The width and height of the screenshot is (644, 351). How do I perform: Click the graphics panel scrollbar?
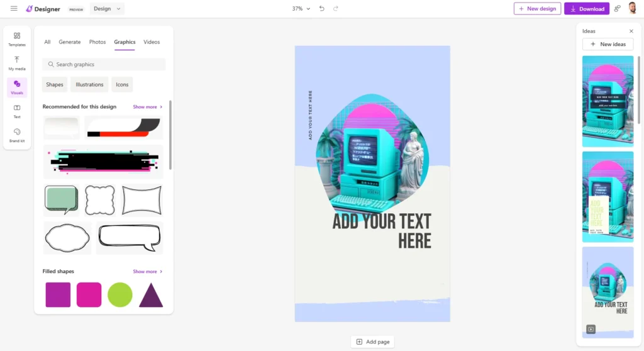point(170,135)
